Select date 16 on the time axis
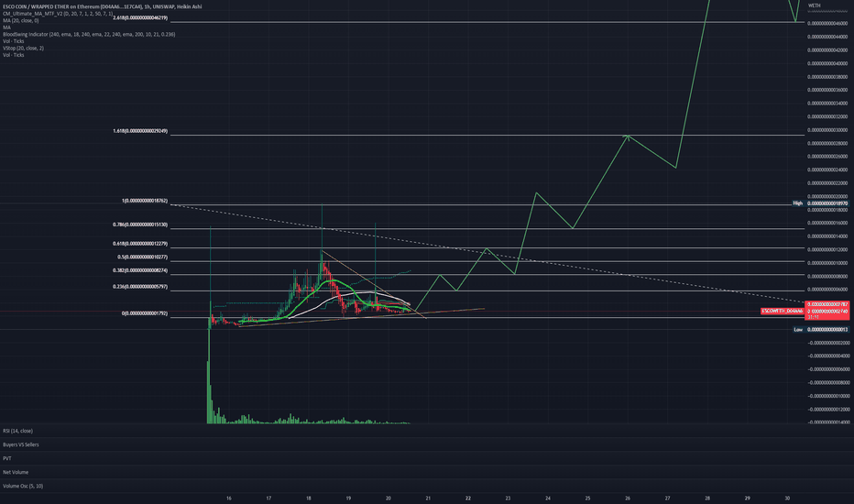 coord(229,498)
